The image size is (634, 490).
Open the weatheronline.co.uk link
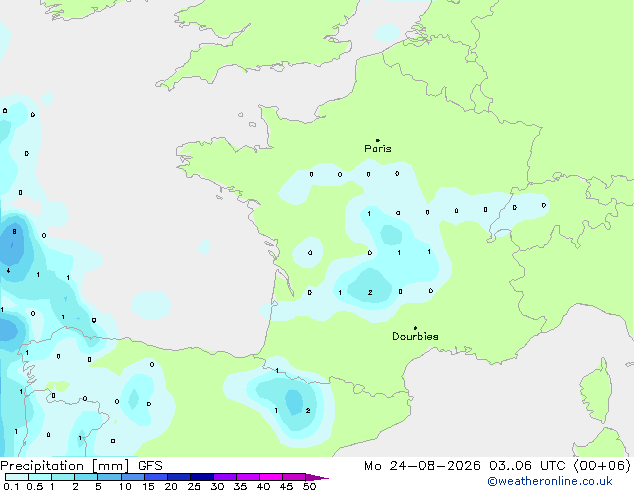[550, 481]
